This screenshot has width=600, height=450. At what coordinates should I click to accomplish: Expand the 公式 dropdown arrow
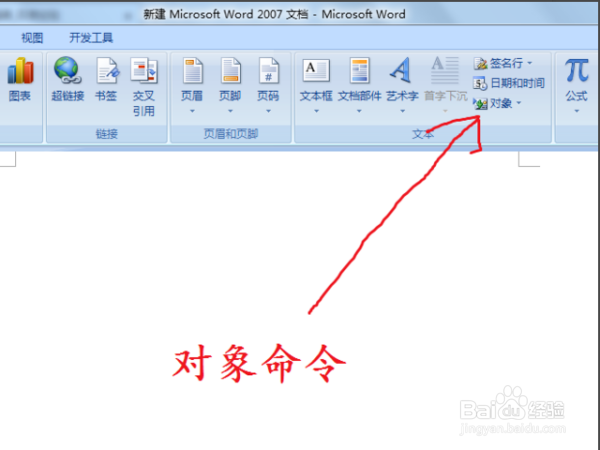tap(577, 111)
